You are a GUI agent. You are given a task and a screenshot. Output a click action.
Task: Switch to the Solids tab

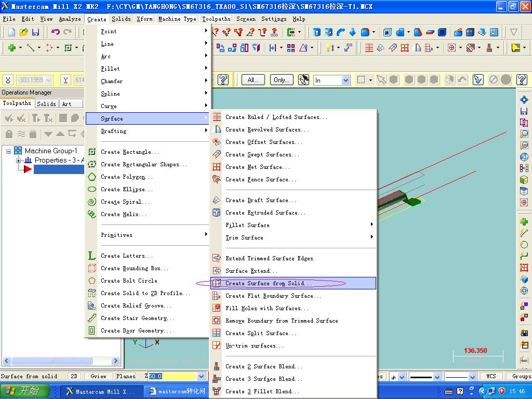click(46, 104)
